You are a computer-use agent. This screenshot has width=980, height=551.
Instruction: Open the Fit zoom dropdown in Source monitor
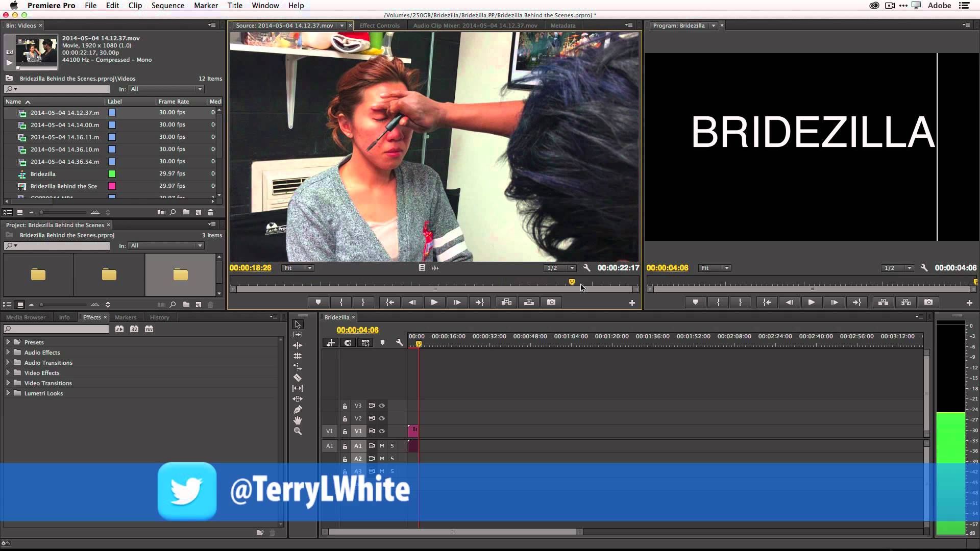tap(298, 267)
